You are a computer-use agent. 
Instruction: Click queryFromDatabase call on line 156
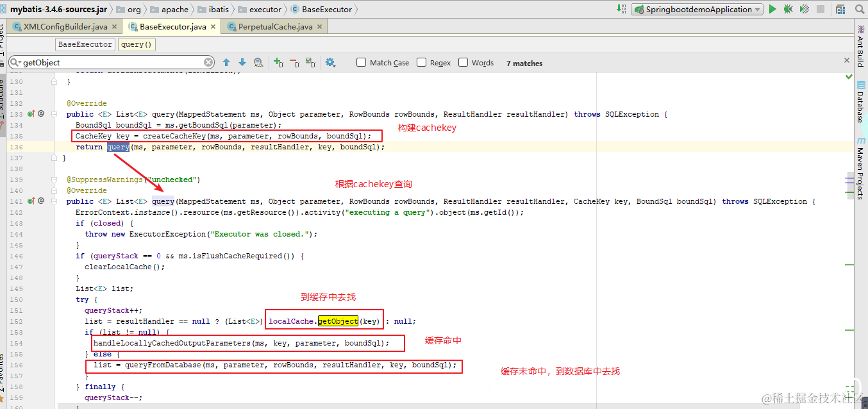[162, 365]
